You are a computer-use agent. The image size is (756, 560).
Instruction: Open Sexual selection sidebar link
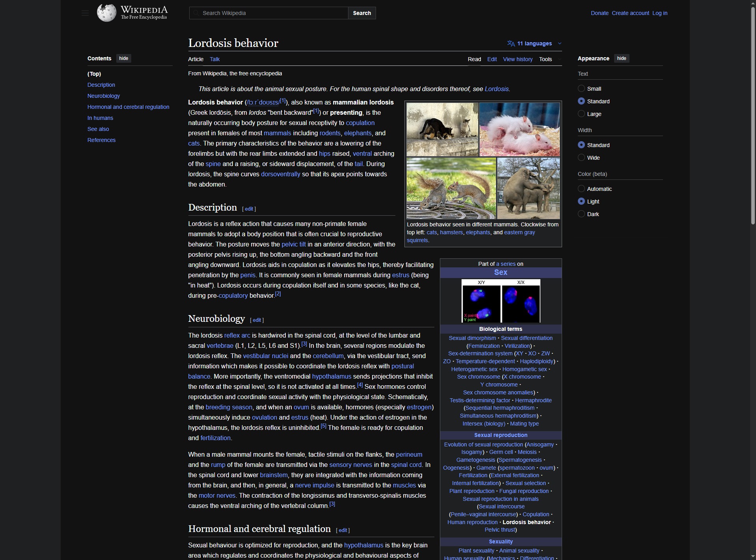[x=526, y=483]
